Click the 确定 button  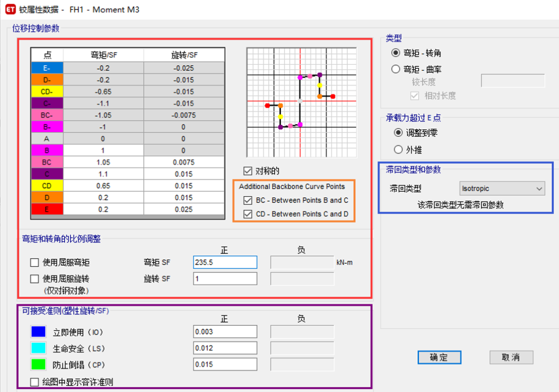pos(439,357)
